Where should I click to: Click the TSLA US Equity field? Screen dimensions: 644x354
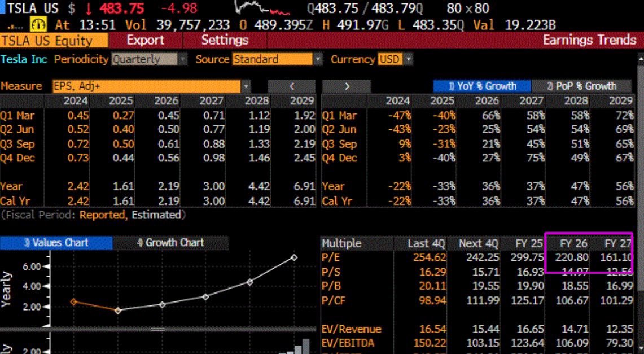(x=54, y=40)
